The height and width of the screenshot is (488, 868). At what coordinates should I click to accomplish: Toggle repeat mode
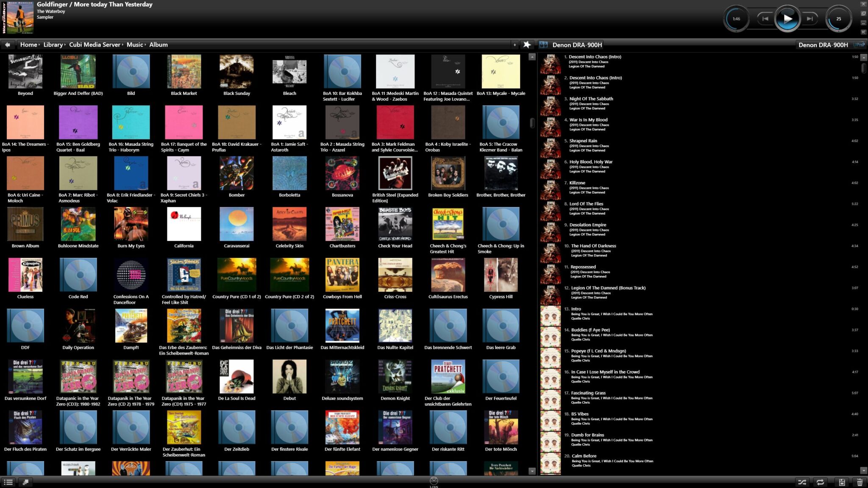[x=821, y=482]
